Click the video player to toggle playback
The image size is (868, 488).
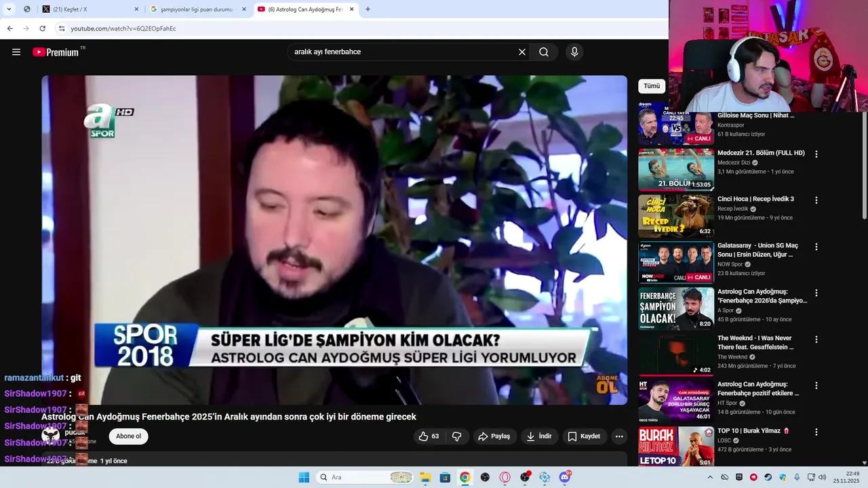334,240
